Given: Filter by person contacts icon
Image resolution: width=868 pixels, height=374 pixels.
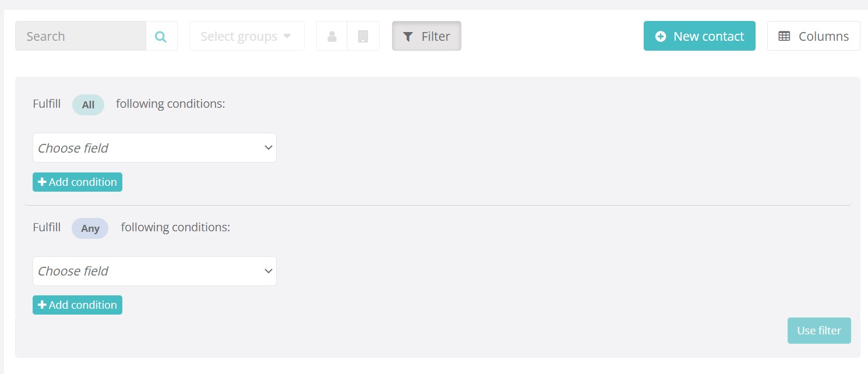Looking at the screenshot, I should coord(332,36).
